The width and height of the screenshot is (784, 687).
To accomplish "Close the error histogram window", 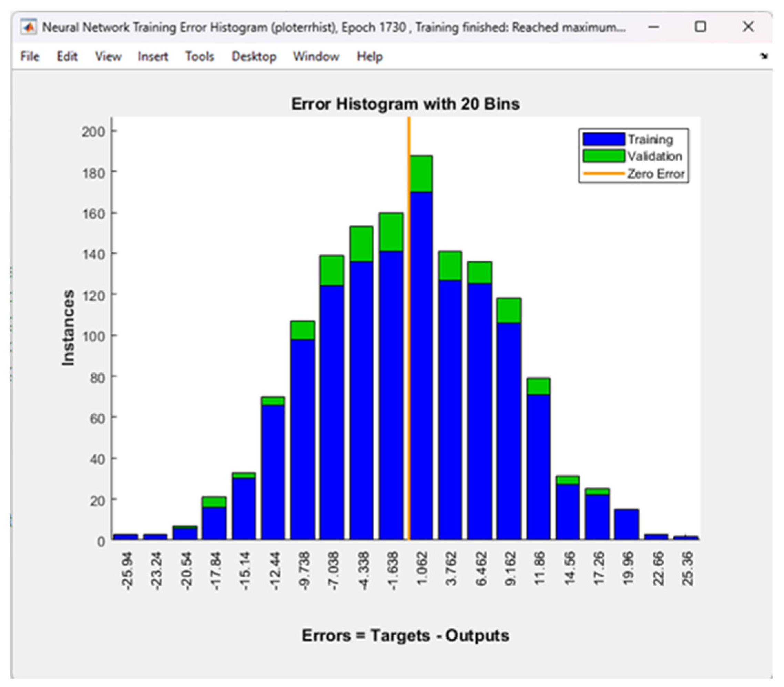I will (x=748, y=27).
